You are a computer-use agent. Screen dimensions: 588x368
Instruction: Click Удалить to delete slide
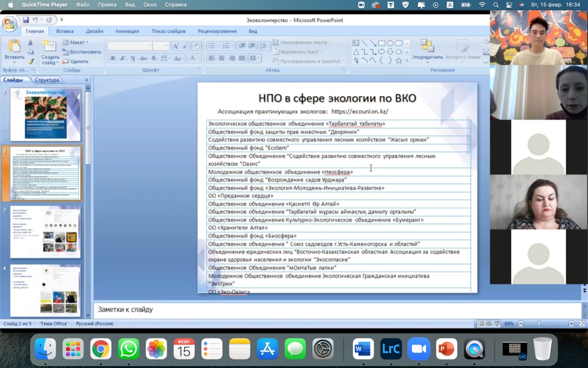coord(75,62)
